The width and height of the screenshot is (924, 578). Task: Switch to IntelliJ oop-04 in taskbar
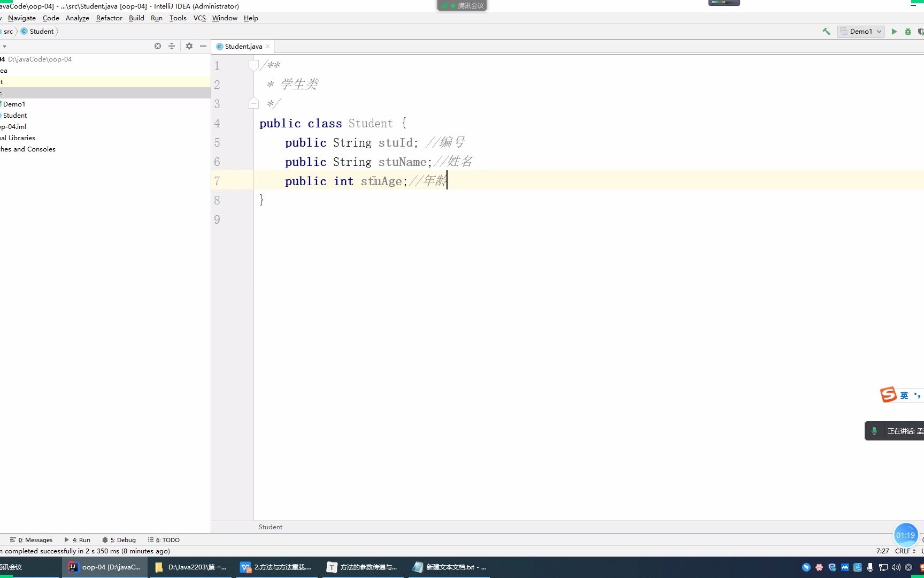coord(105,567)
